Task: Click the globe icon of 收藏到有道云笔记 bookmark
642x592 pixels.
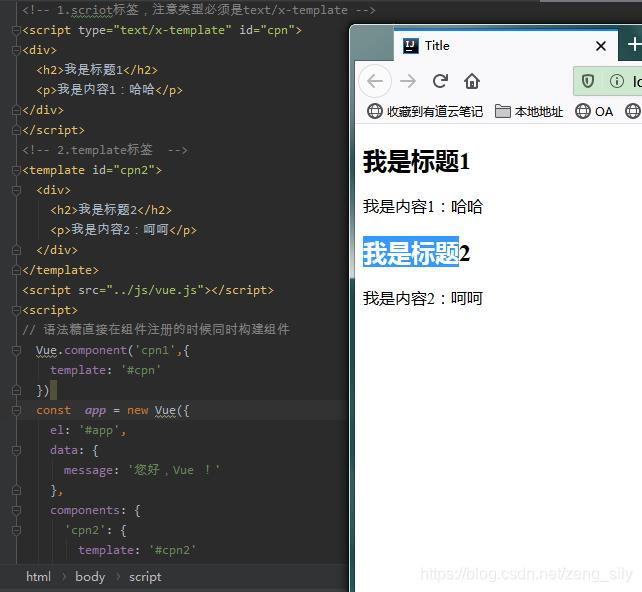Action: (x=375, y=111)
